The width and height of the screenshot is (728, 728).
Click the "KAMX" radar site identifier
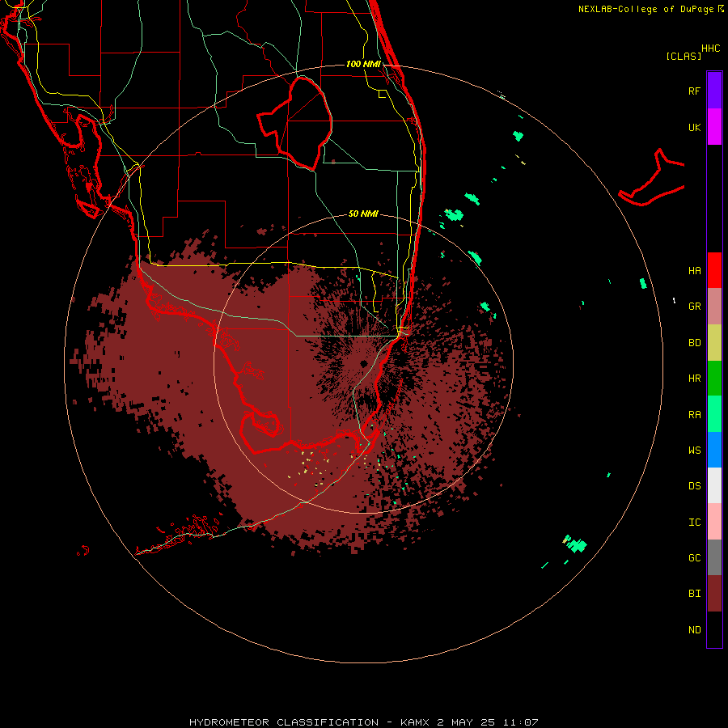click(415, 722)
